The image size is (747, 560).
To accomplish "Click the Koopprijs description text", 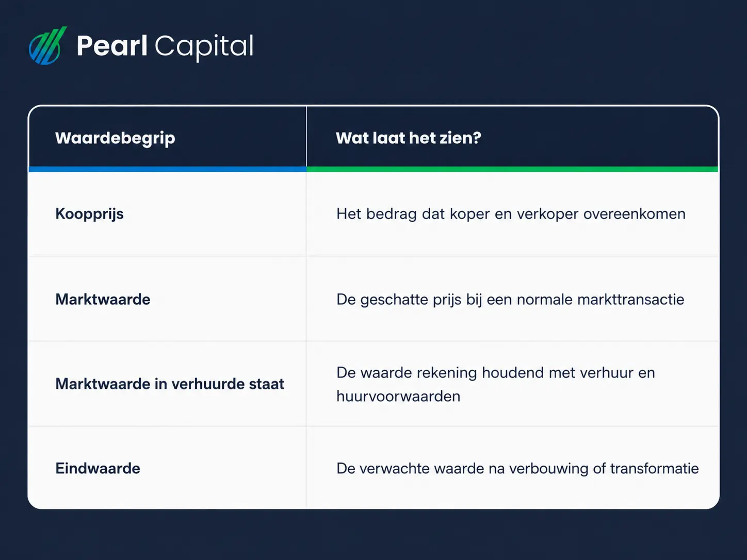I will [x=511, y=214].
